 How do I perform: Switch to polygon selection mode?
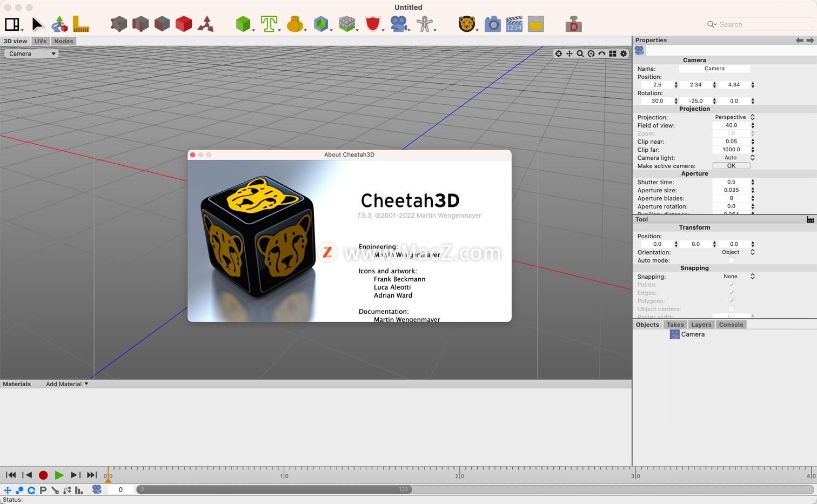tap(162, 24)
